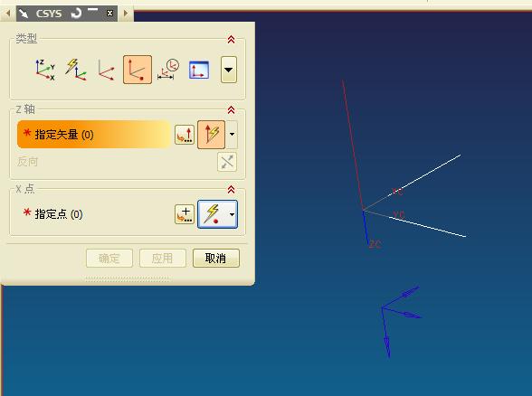
Task: Click the dialog bottom resize grip
Action: tap(128, 279)
